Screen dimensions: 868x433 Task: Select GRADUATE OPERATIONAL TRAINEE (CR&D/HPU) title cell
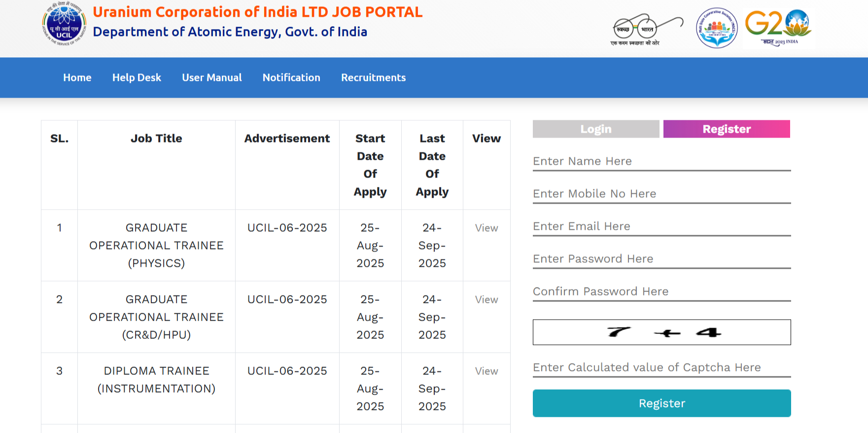coord(156,317)
